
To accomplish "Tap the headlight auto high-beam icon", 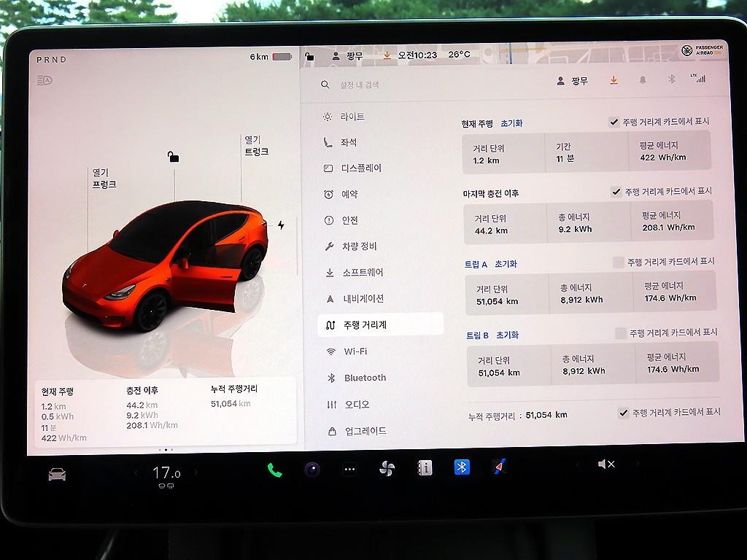I will point(44,80).
